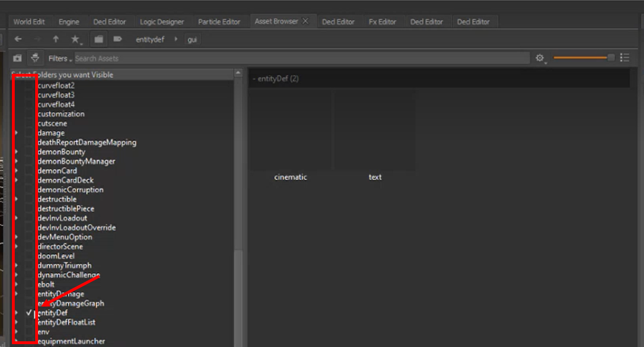Click breadcrumb chevron after entitydef

coord(176,40)
